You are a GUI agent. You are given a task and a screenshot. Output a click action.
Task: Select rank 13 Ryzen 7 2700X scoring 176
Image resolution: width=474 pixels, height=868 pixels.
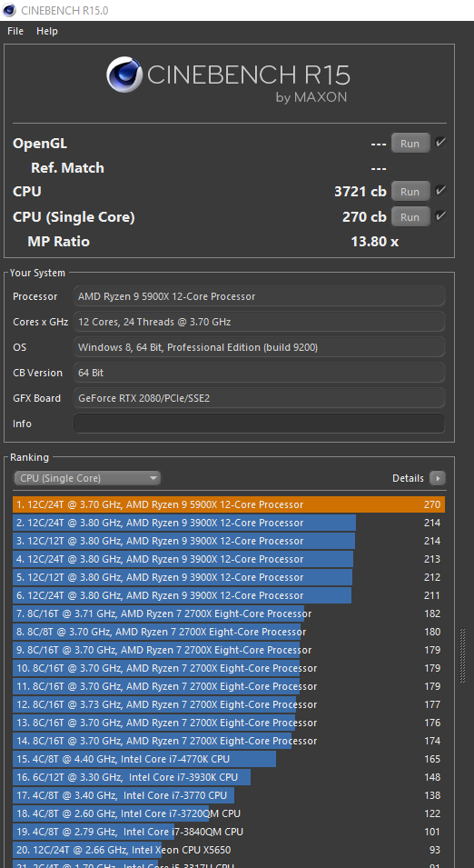coord(229,723)
